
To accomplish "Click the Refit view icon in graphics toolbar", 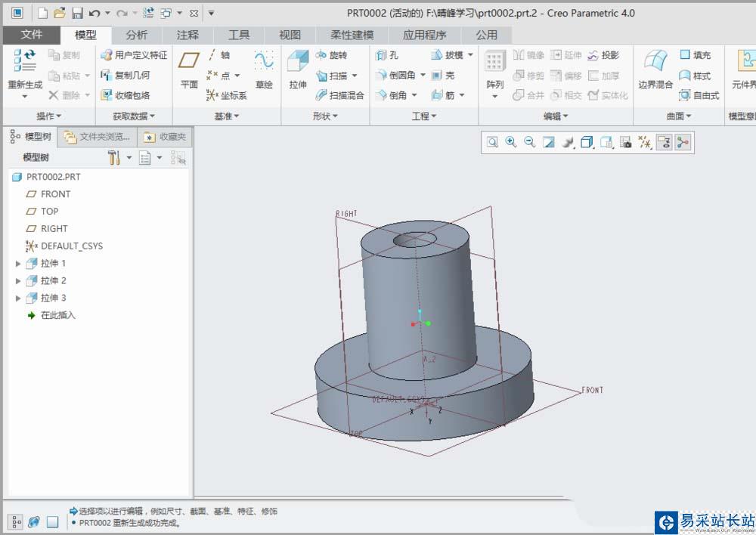I will pyautogui.click(x=493, y=142).
